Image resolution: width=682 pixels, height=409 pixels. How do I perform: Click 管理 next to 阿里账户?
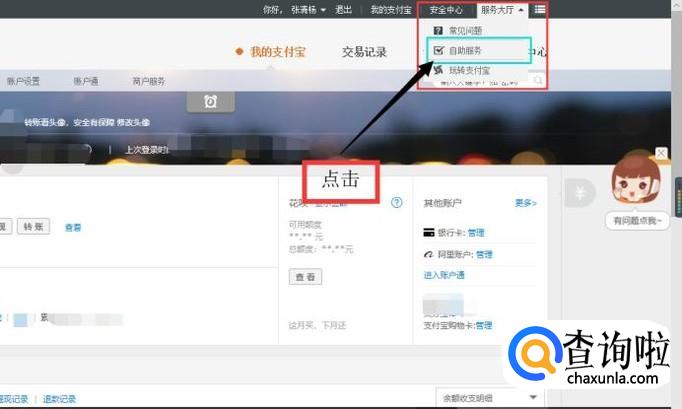pos(484,255)
